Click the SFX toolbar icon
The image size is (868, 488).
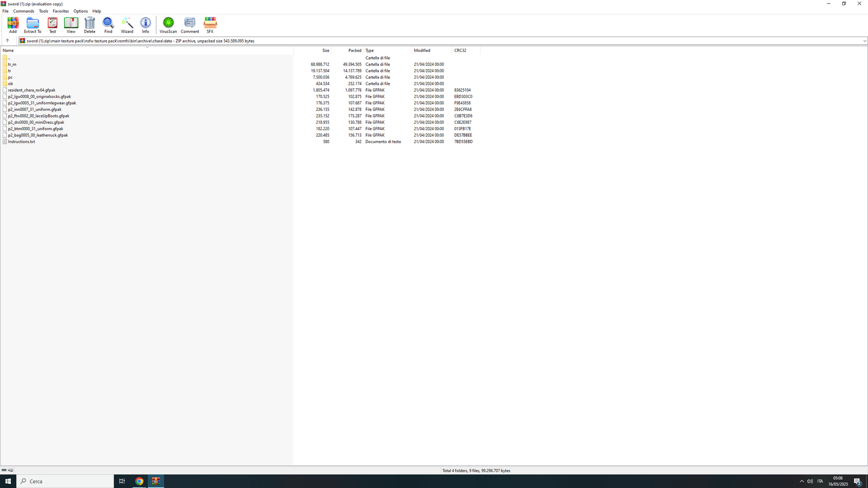(210, 25)
